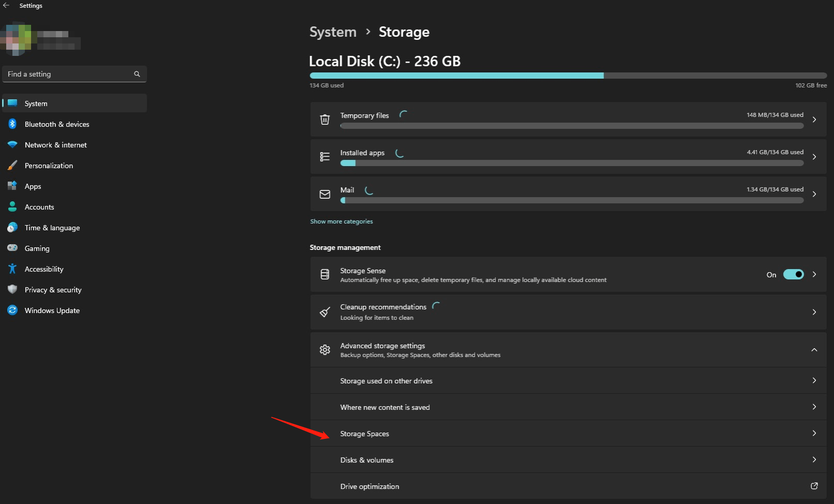Click the Show more categories link
Viewport: 834px width, 504px height.
341,221
